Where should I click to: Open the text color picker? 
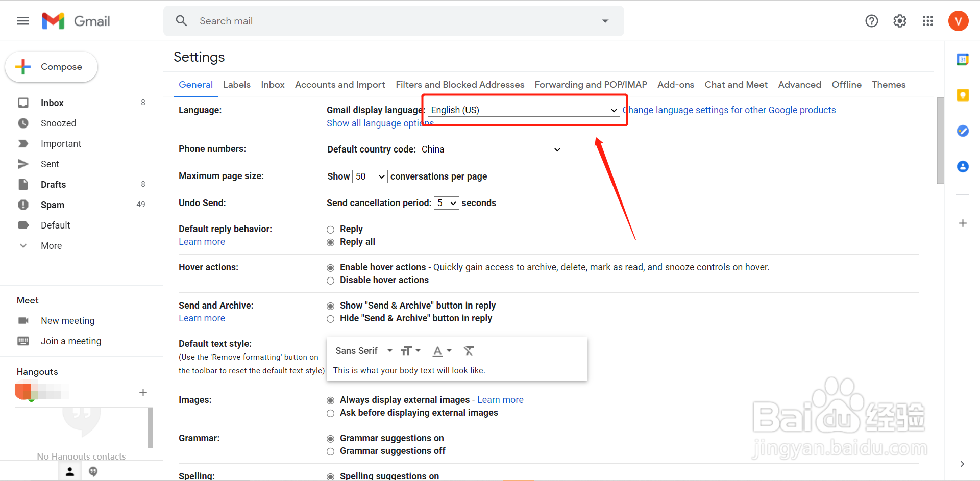(x=442, y=351)
